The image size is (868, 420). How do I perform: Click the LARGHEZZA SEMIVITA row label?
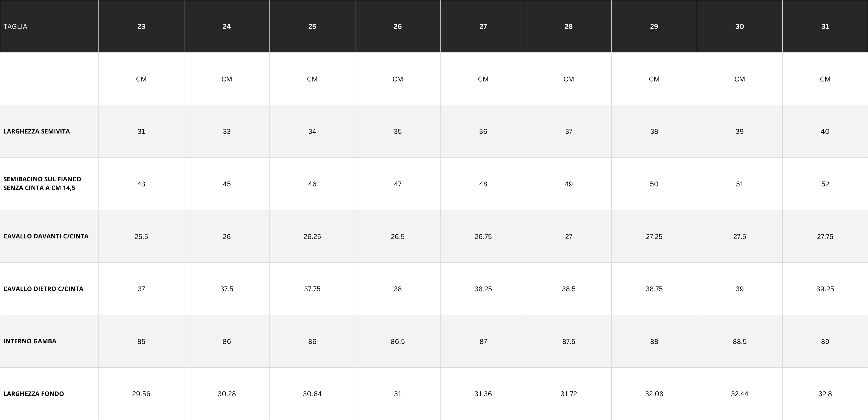pos(37,131)
